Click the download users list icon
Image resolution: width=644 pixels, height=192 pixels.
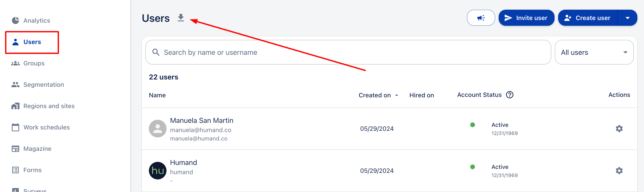(x=181, y=18)
